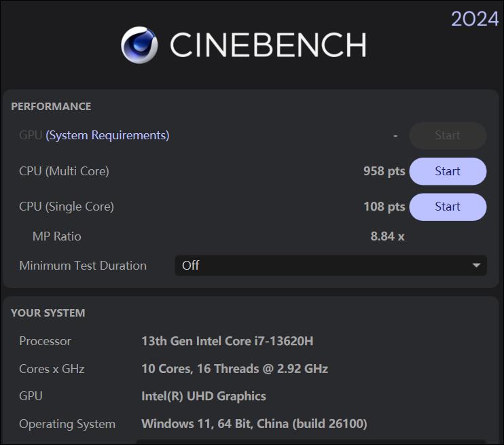Click the Minimum Test Duration label
Viewport: 504px width, 445px height.
click(x=83, y=266)
